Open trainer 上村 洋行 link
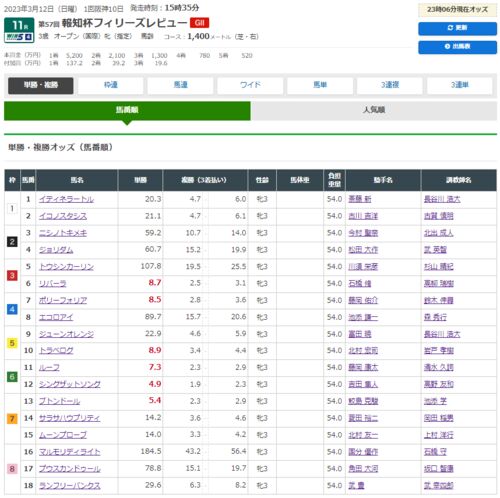The width and height of the screenshot is (500, 498). [438, 435]
